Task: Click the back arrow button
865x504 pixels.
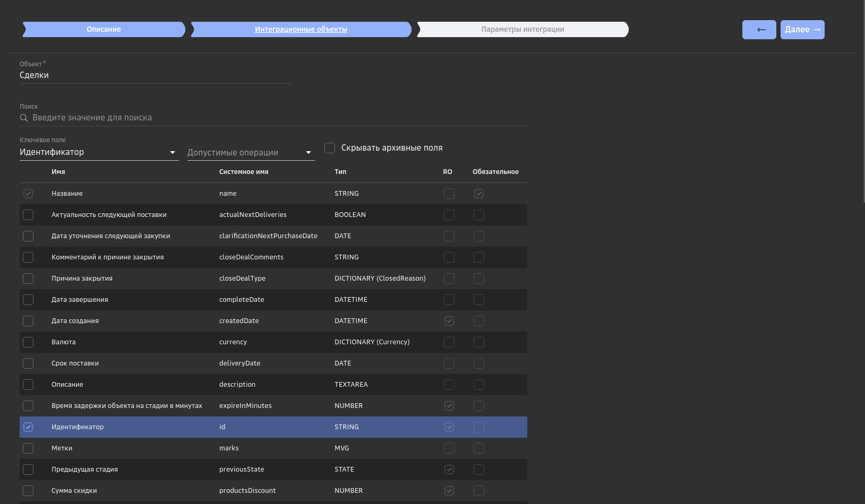Action: (759, 30)
